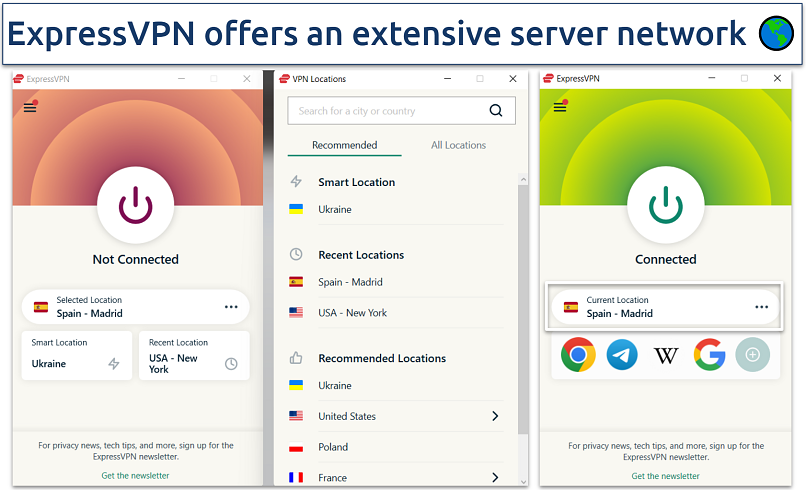The image size is (806, 490).
Task: Click Current Location Spain - Madrid bar
Action: [x=666, y=307]
